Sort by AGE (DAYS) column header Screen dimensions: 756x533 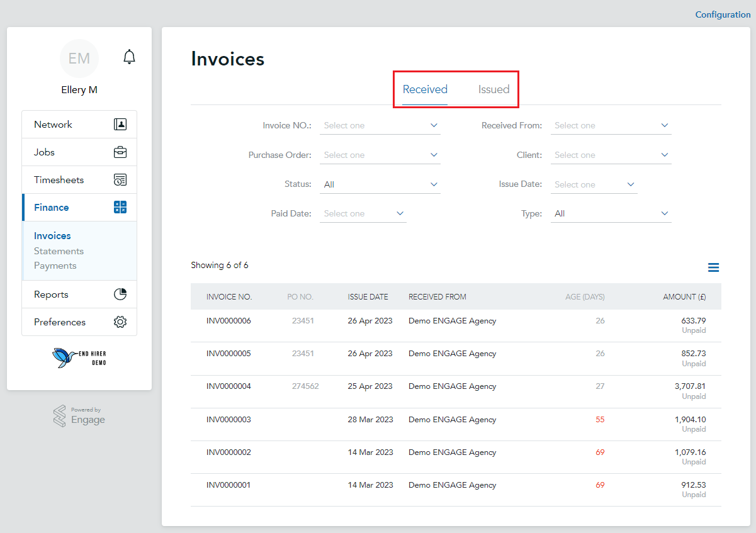tap(585, 297)
